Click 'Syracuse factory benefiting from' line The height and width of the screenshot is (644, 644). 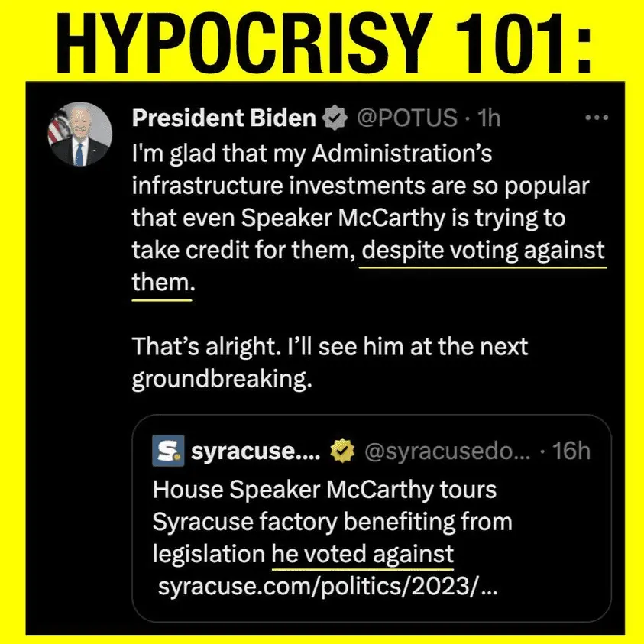pos(332,522)
